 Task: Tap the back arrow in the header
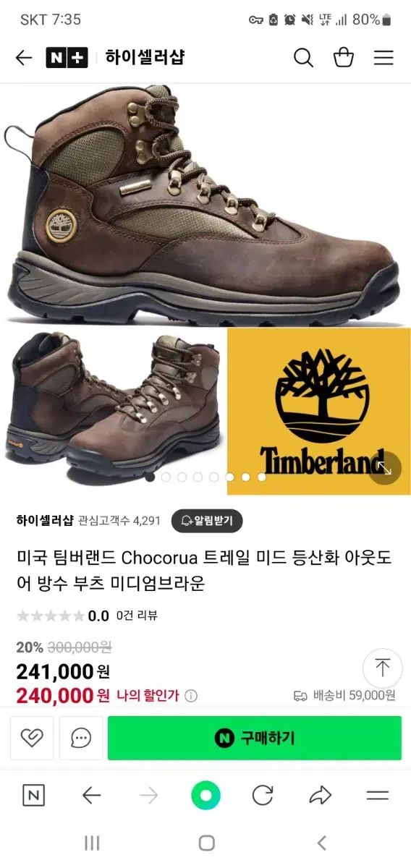tap(24, 58)
